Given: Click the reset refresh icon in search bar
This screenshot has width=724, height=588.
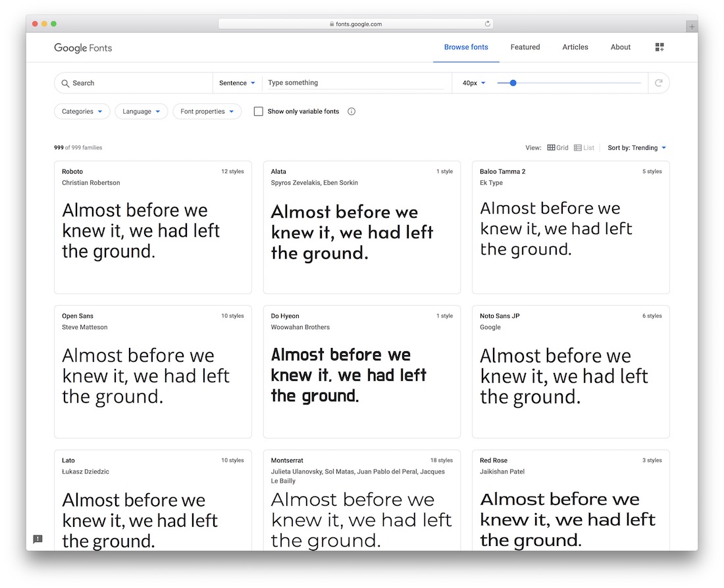Looking at the screenshot, I should (x=658, y=83).
